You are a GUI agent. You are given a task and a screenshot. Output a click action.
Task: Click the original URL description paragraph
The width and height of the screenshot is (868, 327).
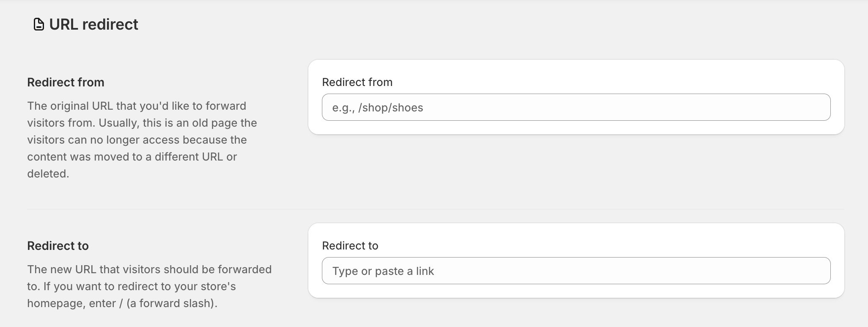pyautogui.click(x=142, y=140)
